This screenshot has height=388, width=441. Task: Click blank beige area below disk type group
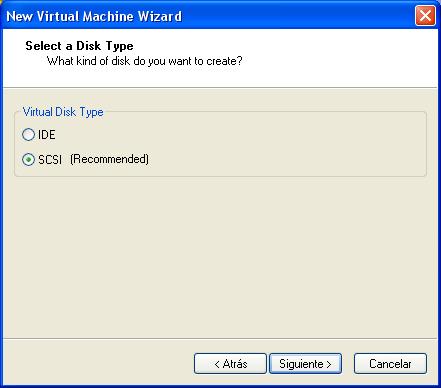tap(220, 257)
